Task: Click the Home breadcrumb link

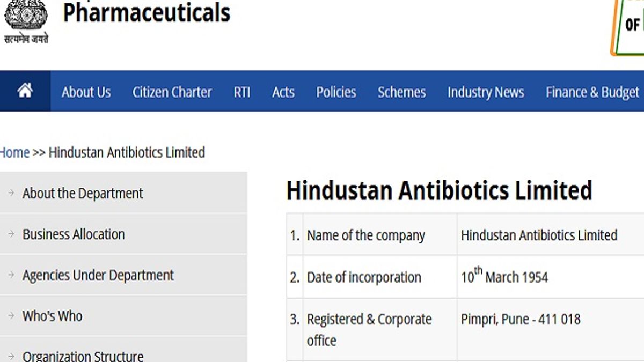Action: point(14,152)
